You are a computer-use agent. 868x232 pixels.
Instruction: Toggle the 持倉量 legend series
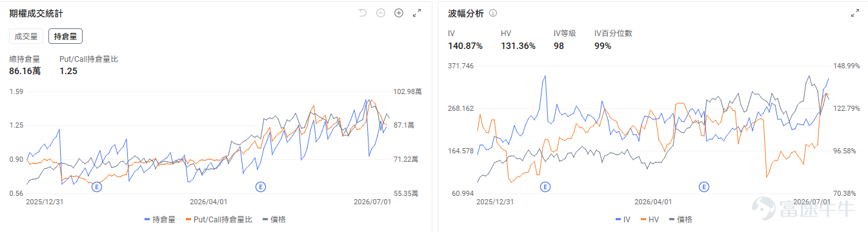(x=160, y=220)
